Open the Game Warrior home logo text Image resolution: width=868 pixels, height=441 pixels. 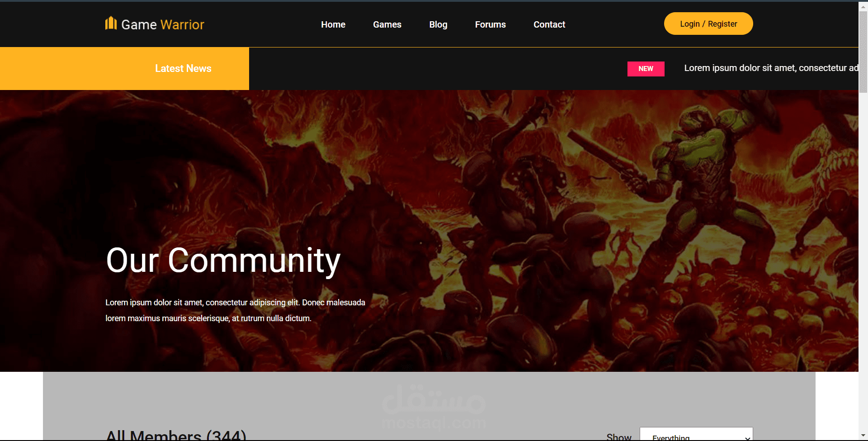163,24
